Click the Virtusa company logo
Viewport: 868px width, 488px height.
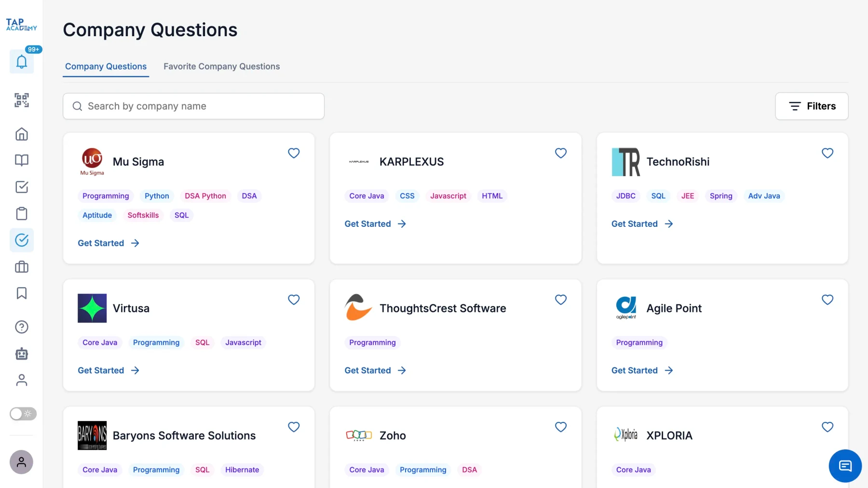click(x=92, y=308)
